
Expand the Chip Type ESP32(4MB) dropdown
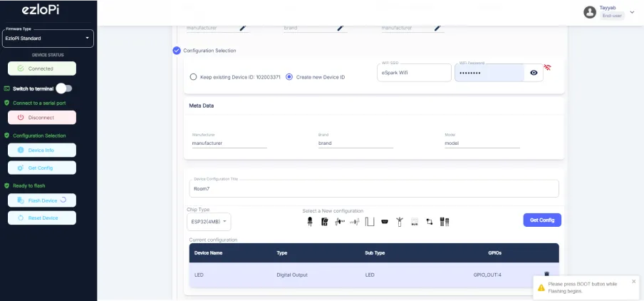(209, 221)
